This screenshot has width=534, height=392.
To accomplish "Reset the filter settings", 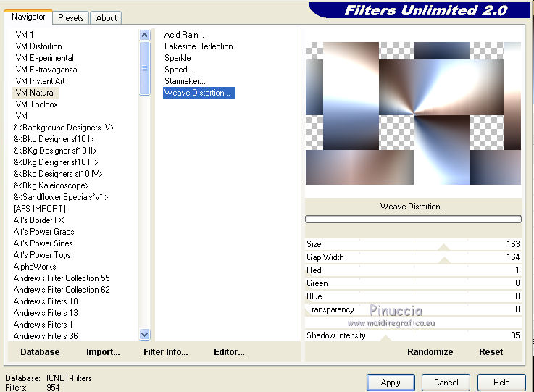I will coord(491,352).
